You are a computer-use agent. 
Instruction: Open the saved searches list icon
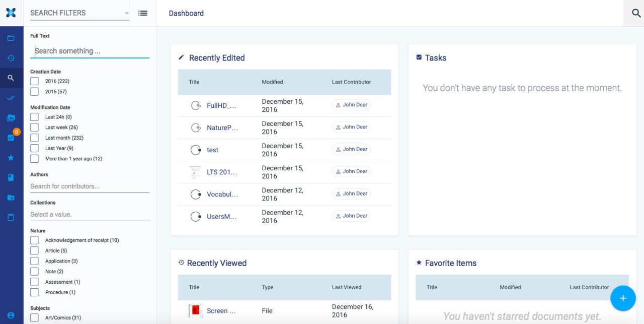pyautogui.click(x=142, y=13)
